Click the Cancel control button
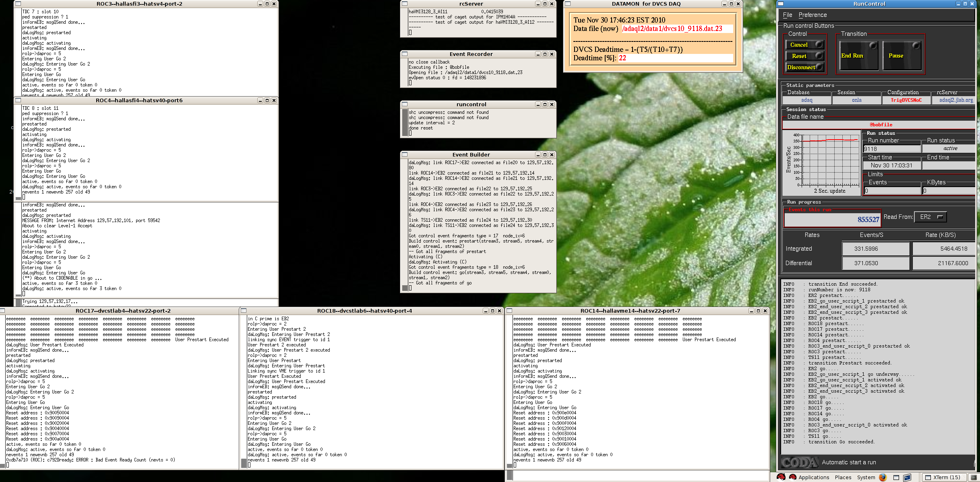980x482 pixels. pyautogui.click(x=805, y=45)
